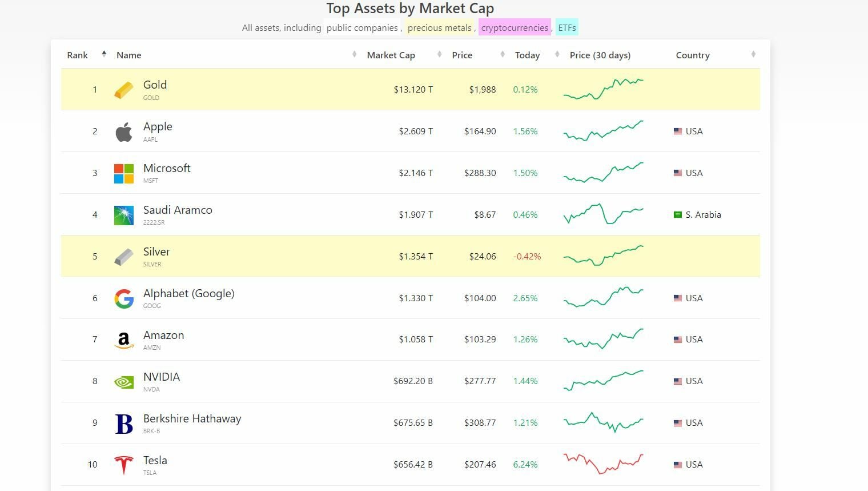This screenshot has height=491, width=868.
Task: Toggle the precious metals filter
Action: click(440, 27)
